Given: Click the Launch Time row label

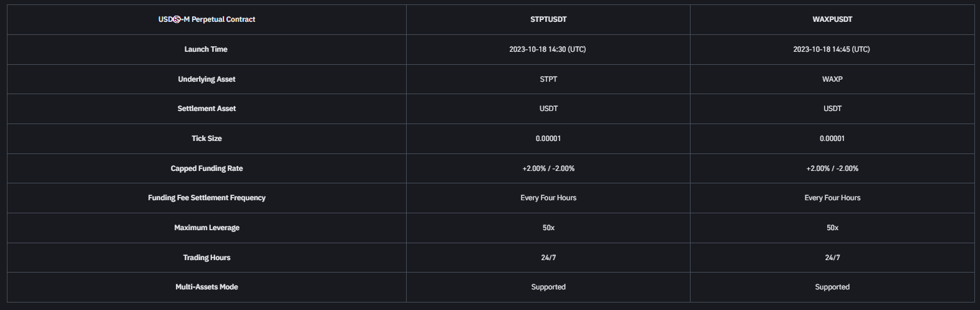Looking at the screenshot, I should point(206,49).
